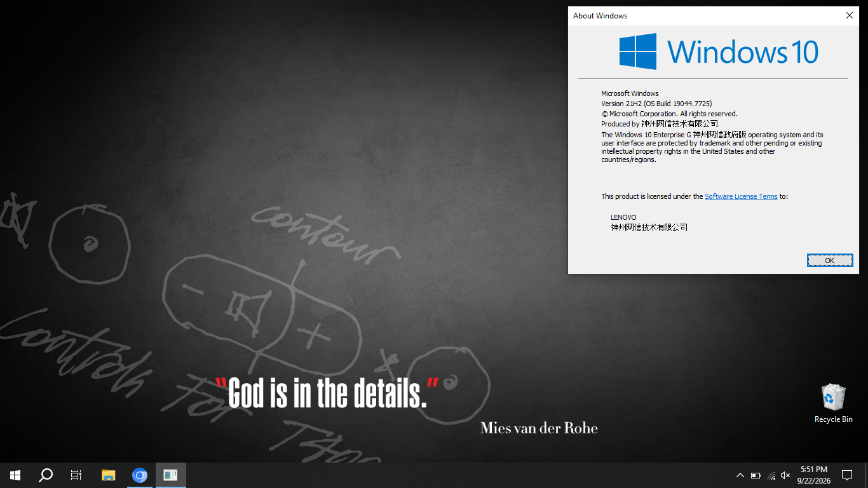Click the Show Desktop sliver on taskbar
This screenshot has height=488, width=868.
pos(866,475)
